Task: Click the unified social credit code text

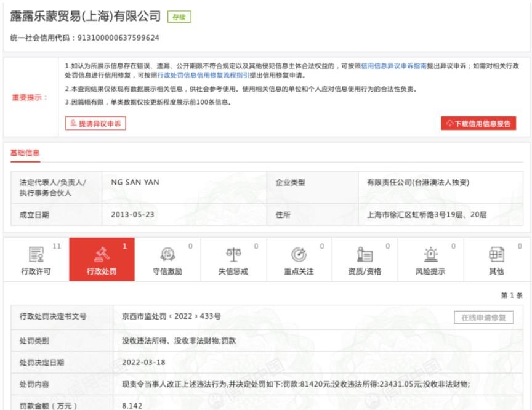Action: click(x=85, y=38)
